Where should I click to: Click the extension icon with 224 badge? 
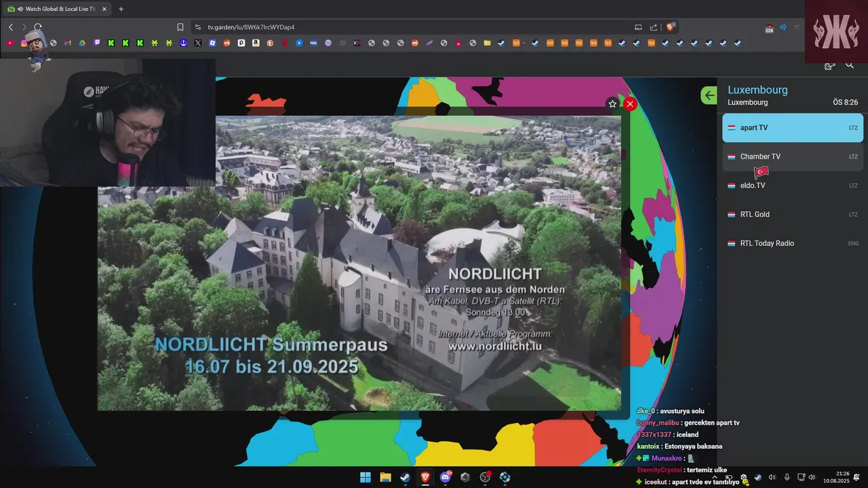coord(769,28)
